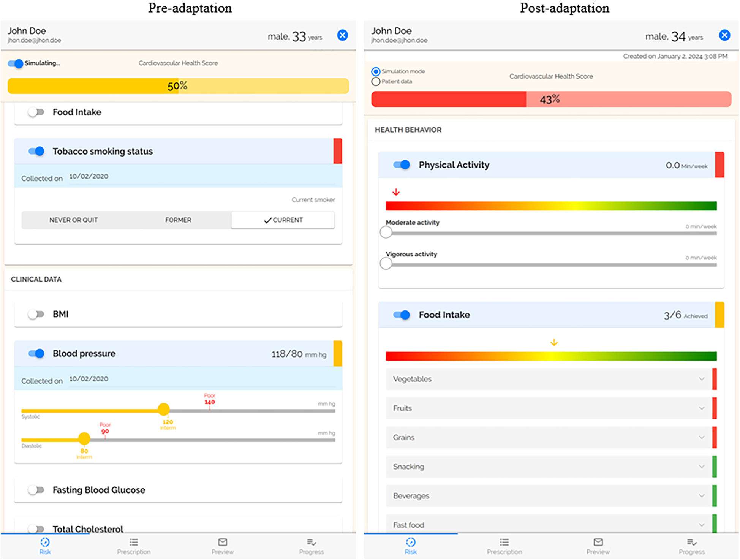Close the pre-adaptation patient view with blue X
Viewport: 740px width, 560px height.
point(342,35)
